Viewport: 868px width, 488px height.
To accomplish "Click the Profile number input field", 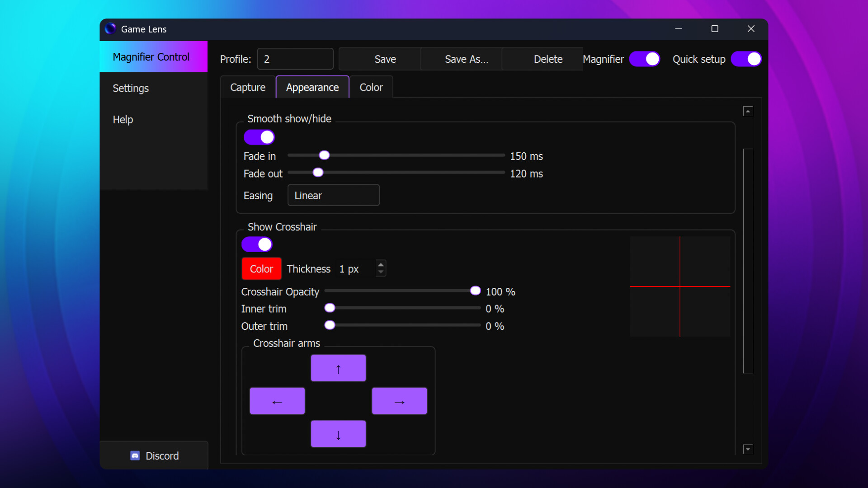I will point(295,59).
